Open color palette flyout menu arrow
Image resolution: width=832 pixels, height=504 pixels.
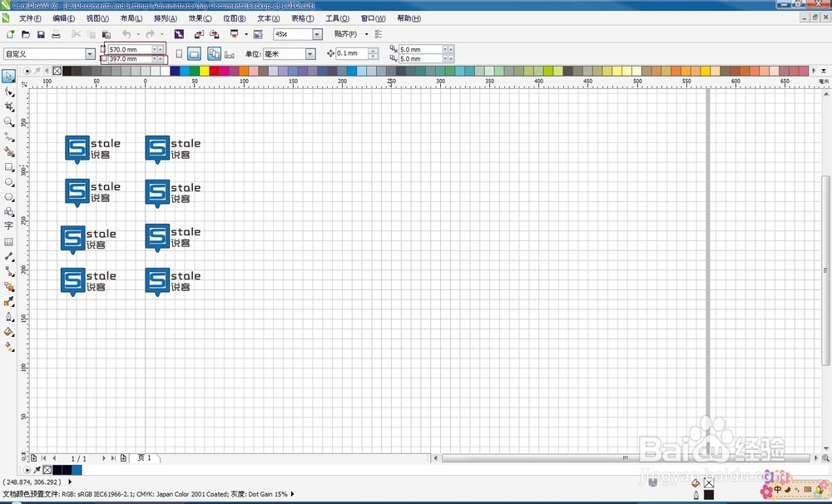coord(27,70)
